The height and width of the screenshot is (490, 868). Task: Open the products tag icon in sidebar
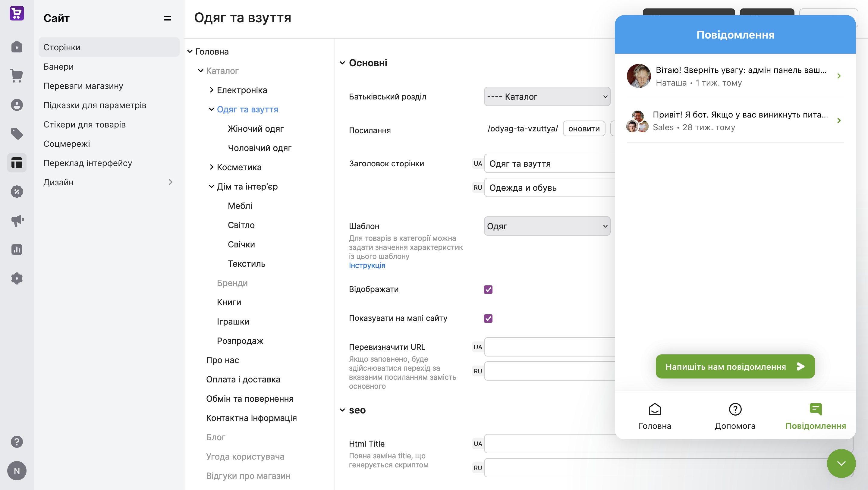(x=17, y=134)
